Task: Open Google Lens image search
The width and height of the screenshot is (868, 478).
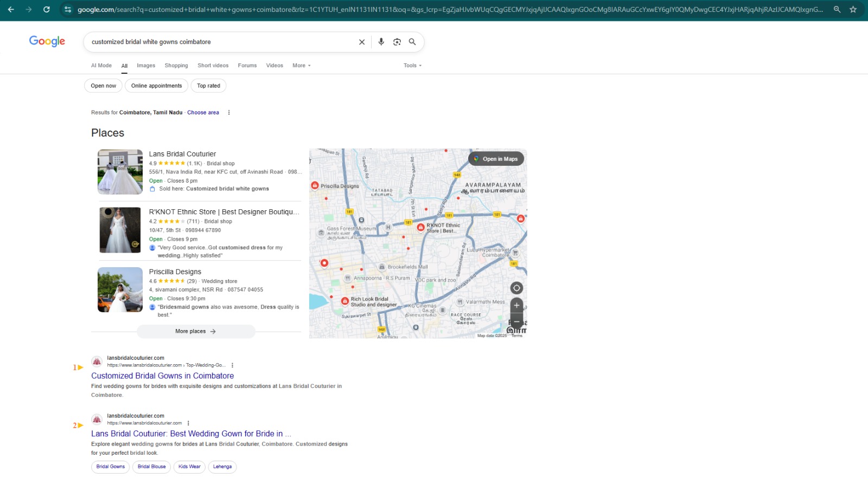Action: pos(397,42)
